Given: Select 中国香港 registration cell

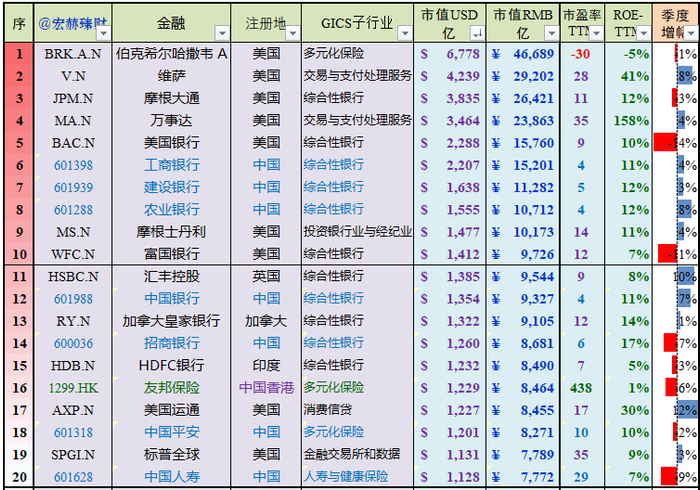Looking at the screenshot, I should click(x=266, y=388).
